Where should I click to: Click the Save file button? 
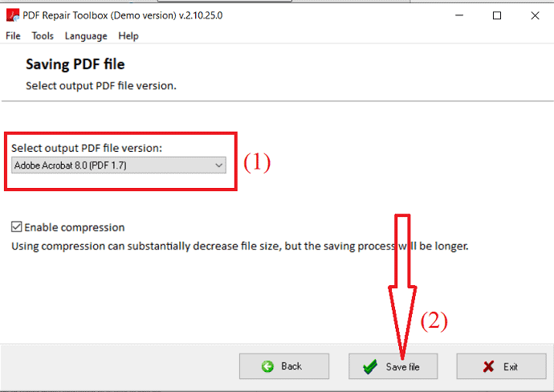coord(393,366)
